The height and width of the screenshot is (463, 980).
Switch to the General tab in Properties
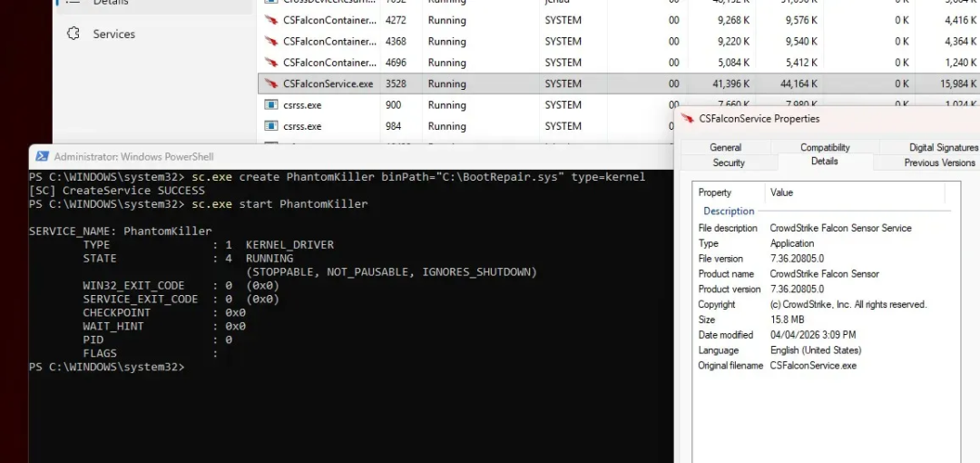coord(726,148)
